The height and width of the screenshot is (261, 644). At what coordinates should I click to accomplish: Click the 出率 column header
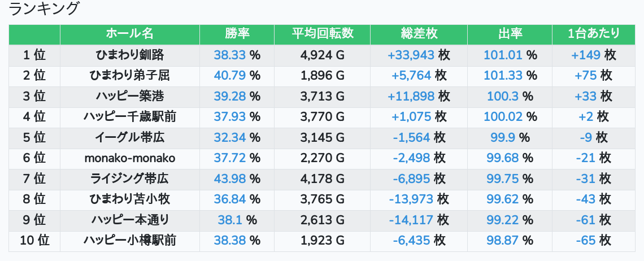pos(510,34)
